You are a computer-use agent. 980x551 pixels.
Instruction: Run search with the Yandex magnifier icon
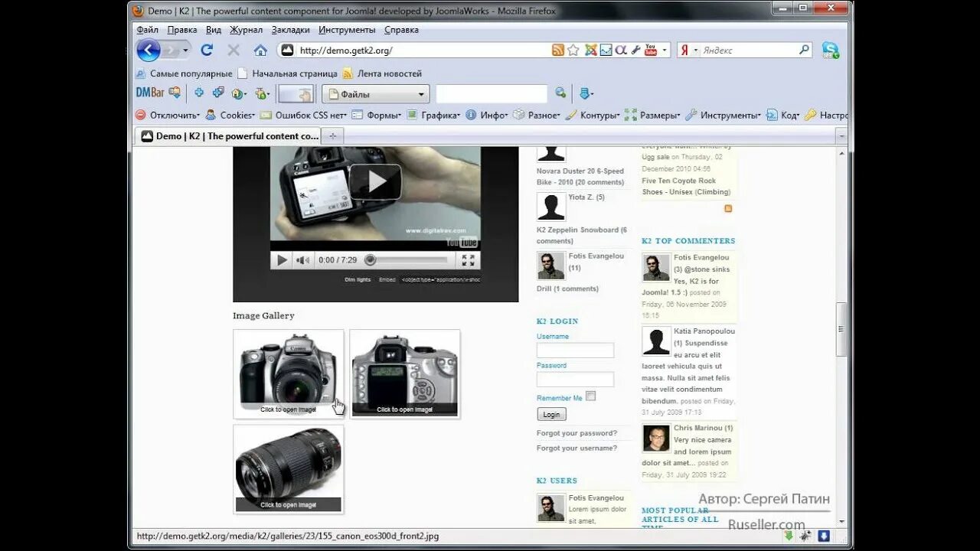pyautogui.click(x=804, y=50)
